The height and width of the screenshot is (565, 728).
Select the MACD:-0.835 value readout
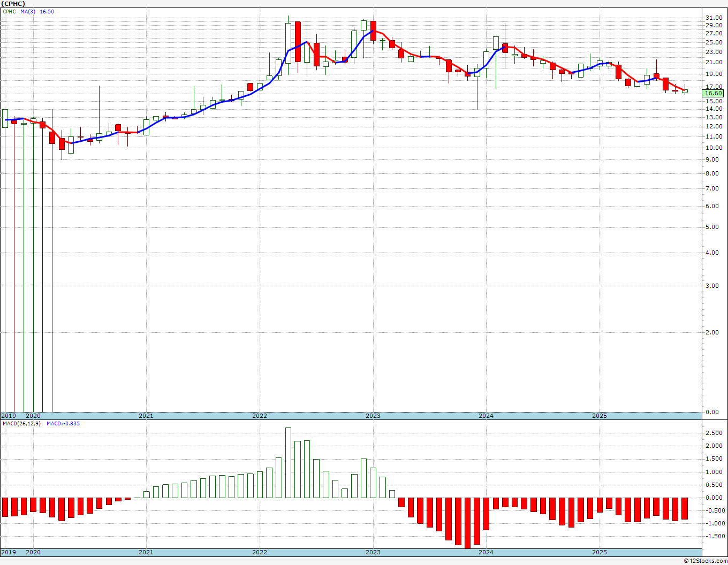pyautogui.click(x=63, y=424)
